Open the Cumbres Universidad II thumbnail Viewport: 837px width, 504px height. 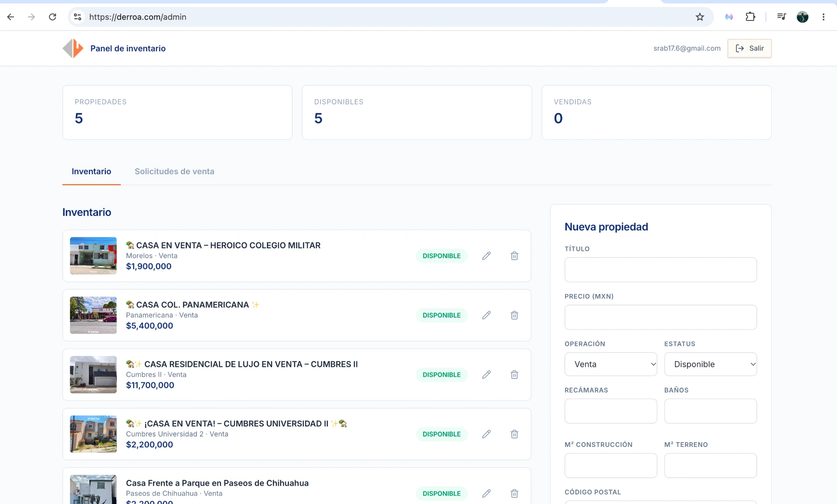(x=93, y=434)
